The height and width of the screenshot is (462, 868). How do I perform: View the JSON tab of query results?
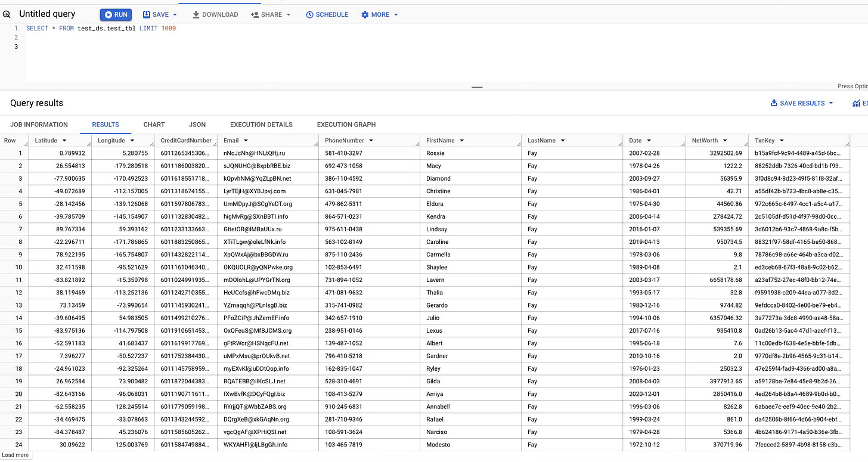197,125
